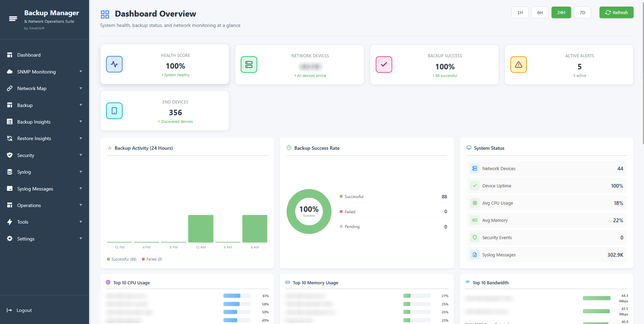Screen dimensions: 644x324
Task: Click the Avg CPU Usage chip icon
Action: (475, 203)
